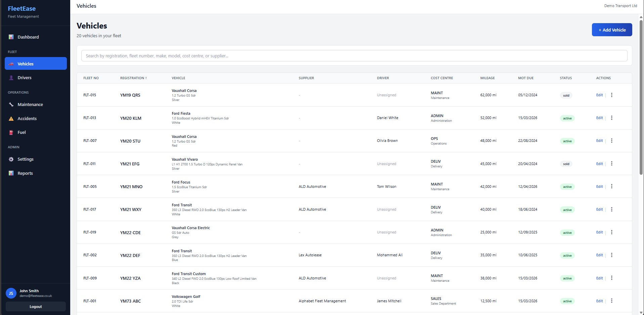The height and width of the screenshot is (315, 644).
Task: Edit the vehicle YM21 MNO
Action: [x=599, y=187]
